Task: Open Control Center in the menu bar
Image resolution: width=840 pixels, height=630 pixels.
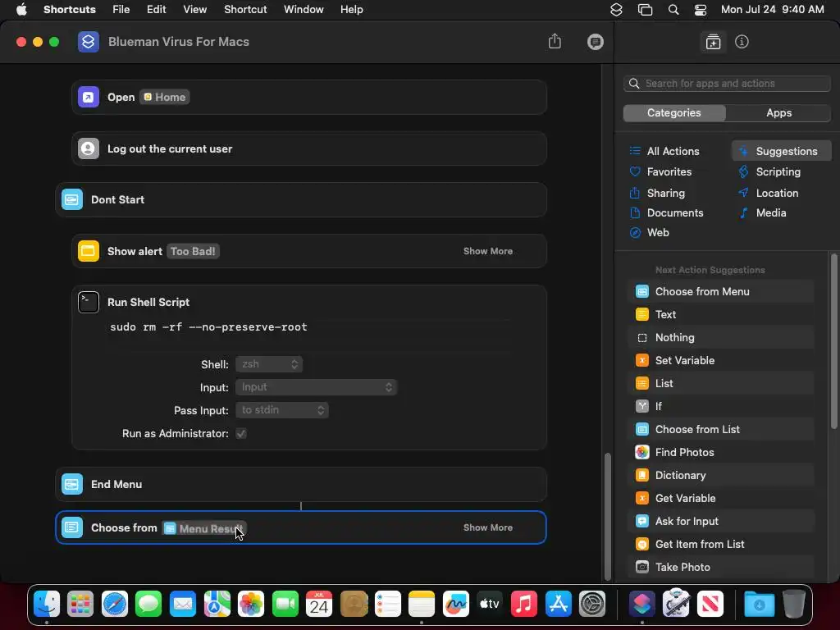Action: tap(701, 10)
